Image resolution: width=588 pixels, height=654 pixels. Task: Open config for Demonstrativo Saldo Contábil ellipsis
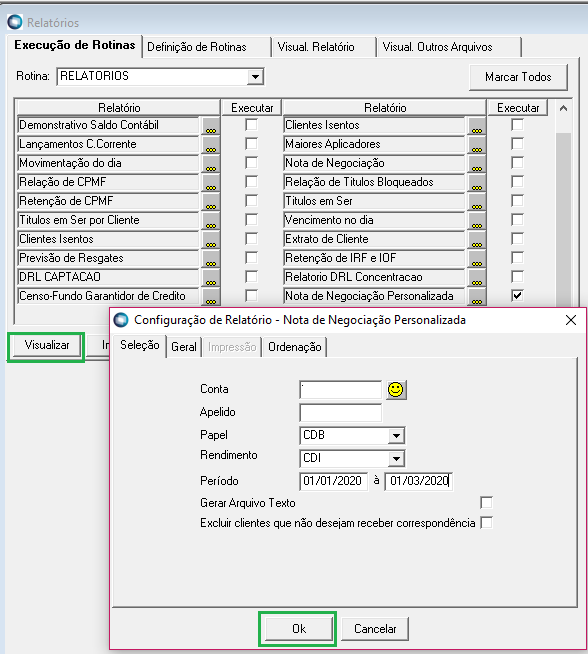[x=211, y=126]
